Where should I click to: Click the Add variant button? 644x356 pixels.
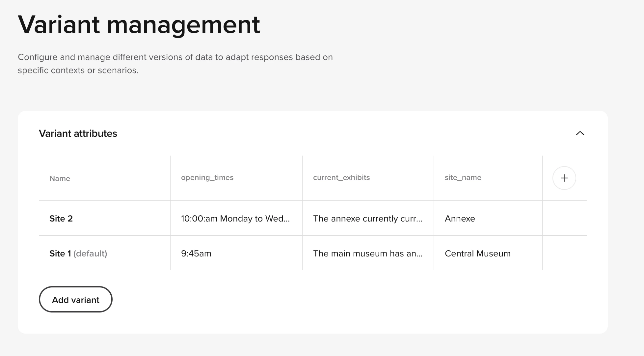point(75,299)
